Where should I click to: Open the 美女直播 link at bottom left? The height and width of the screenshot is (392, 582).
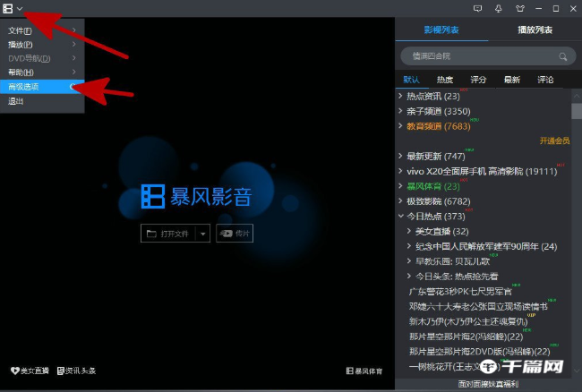point(30,371)
